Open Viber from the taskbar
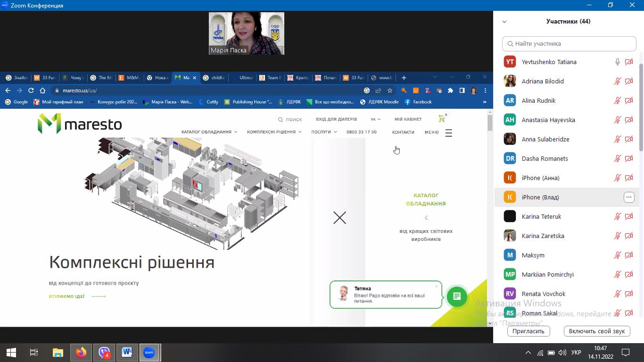The image size is (644, 362). pyautogui.click(x=104, y=352)
